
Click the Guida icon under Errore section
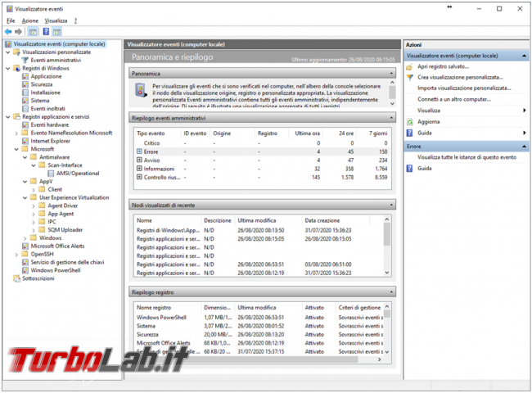pyautogui.click(x=409, y=169)
